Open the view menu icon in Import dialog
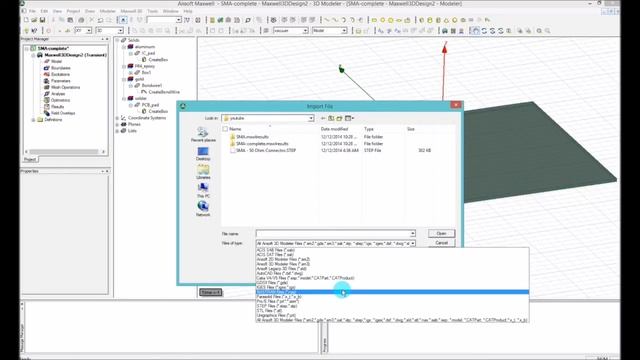 point(349,118)
